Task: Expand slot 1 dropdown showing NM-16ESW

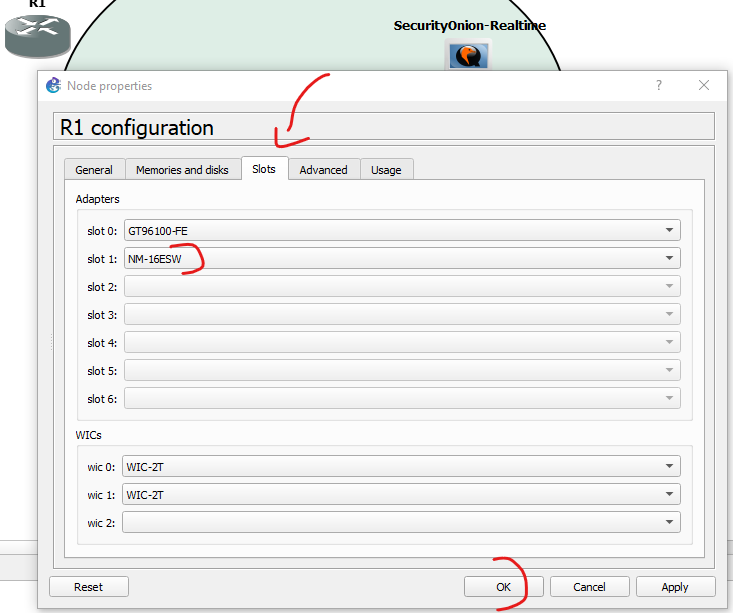Action: pos(402,259)
